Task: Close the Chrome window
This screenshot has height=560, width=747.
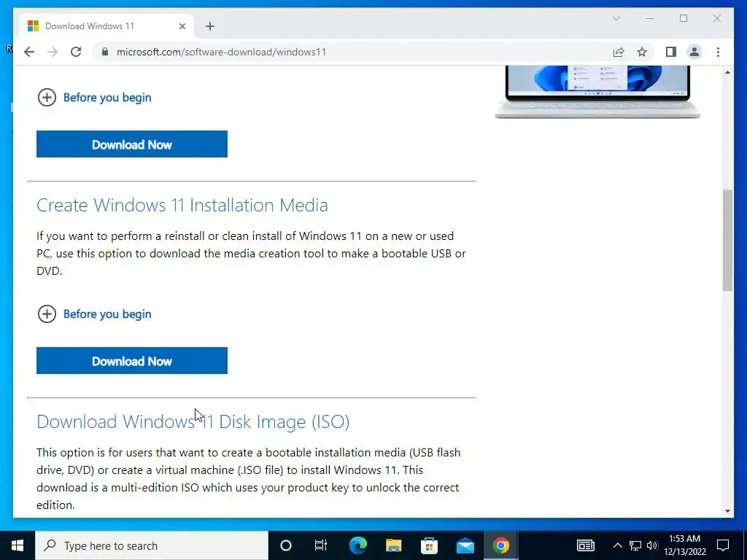Action: pos(716,18)
